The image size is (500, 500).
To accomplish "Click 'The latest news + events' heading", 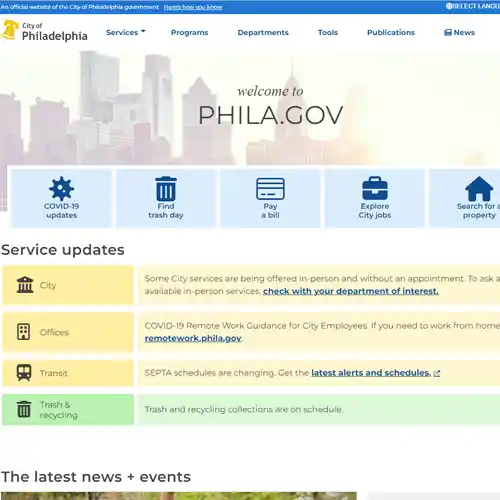I will pos(96,477).
